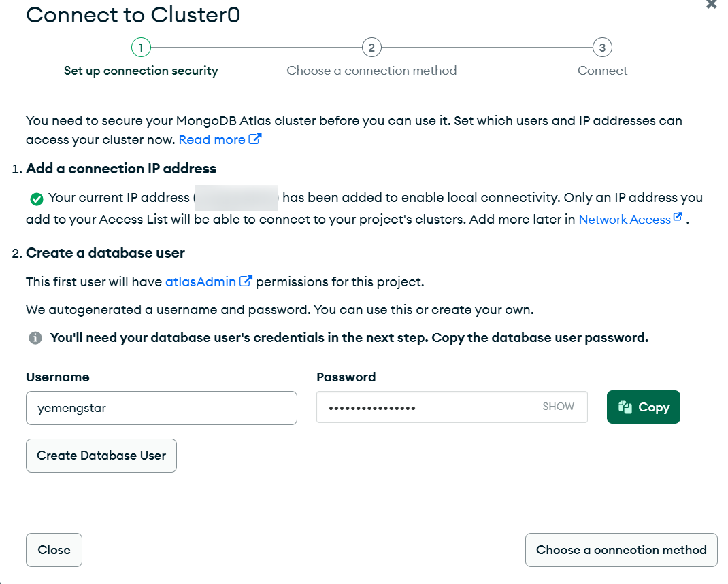The image size is (728, 584).
Task: Click the clipboard icon in Copy button
Action: (626, 407)
